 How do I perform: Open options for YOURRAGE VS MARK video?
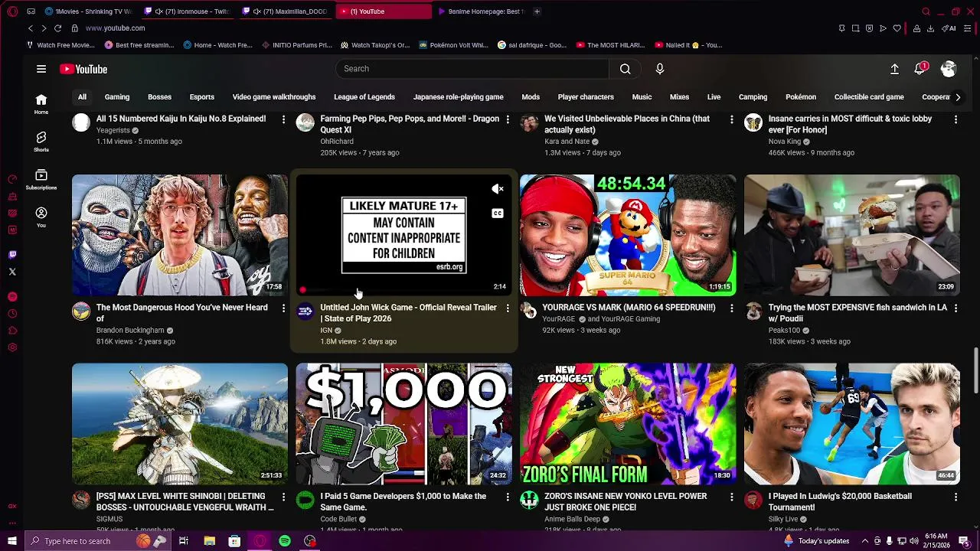tap(731, 308)
